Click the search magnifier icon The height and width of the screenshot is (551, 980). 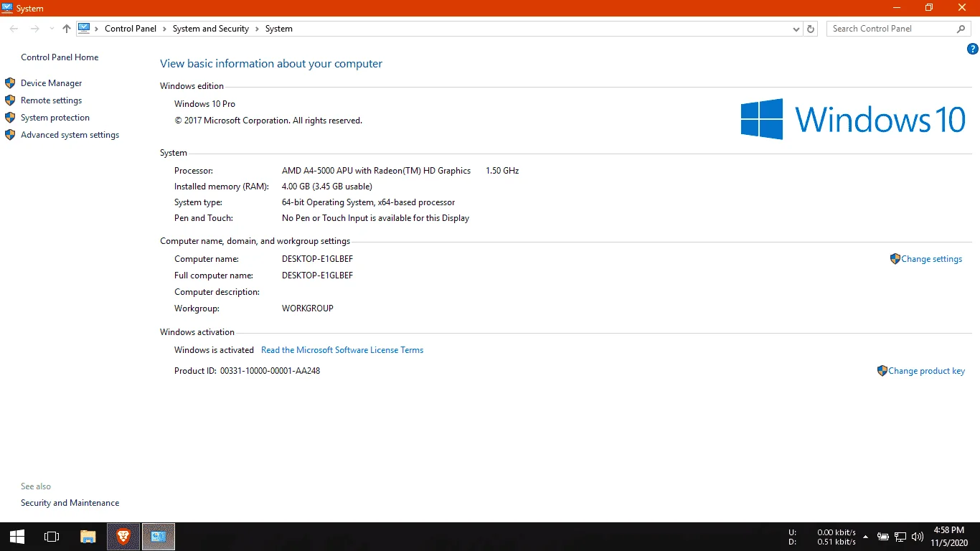point(961,29)
